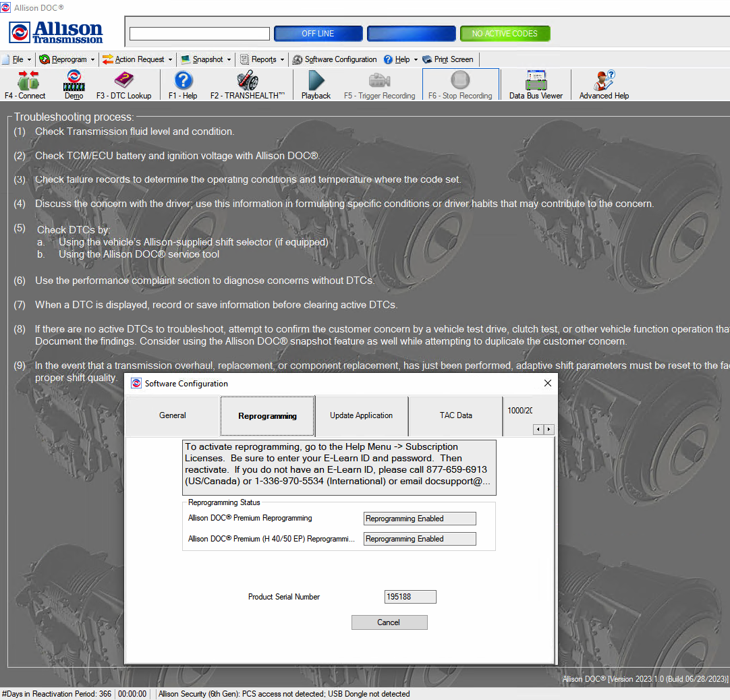Click the Print Screen icon
Screen dimensions: 730x700
(x=427, y=59)
